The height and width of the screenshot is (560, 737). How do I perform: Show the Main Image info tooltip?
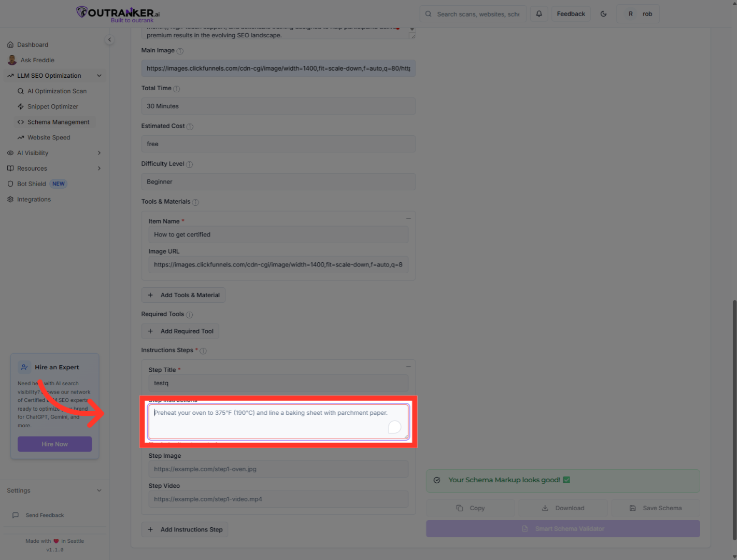click(180, 51)
